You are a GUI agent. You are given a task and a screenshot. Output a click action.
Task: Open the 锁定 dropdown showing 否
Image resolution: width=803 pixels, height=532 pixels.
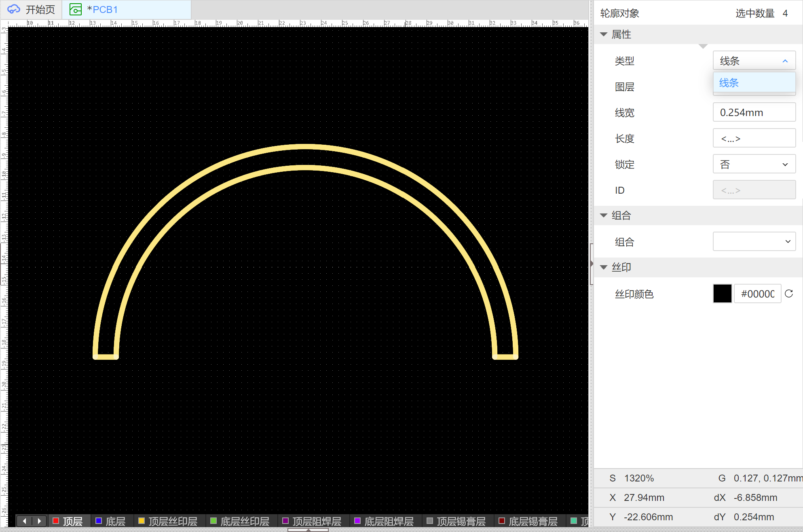[x=754, y=165]
